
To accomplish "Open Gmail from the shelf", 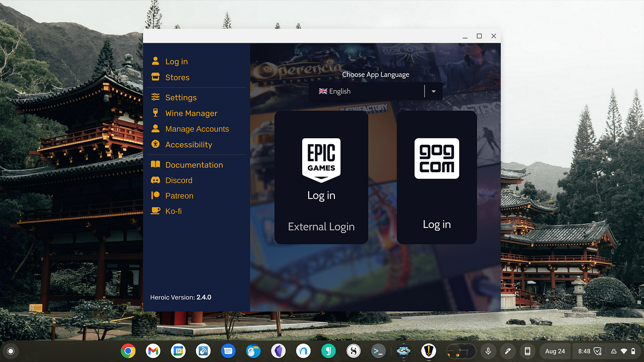I will pyautogui.click(x=153, y=351).
